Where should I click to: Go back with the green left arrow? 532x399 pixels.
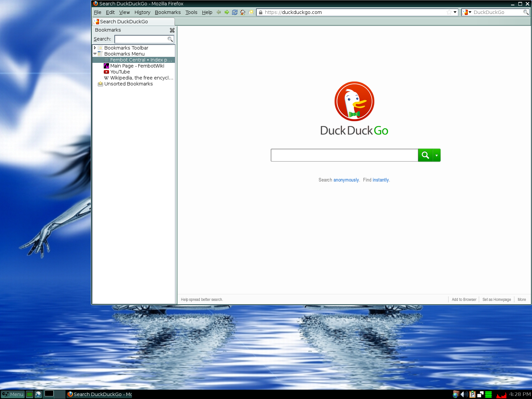[218, 12]
